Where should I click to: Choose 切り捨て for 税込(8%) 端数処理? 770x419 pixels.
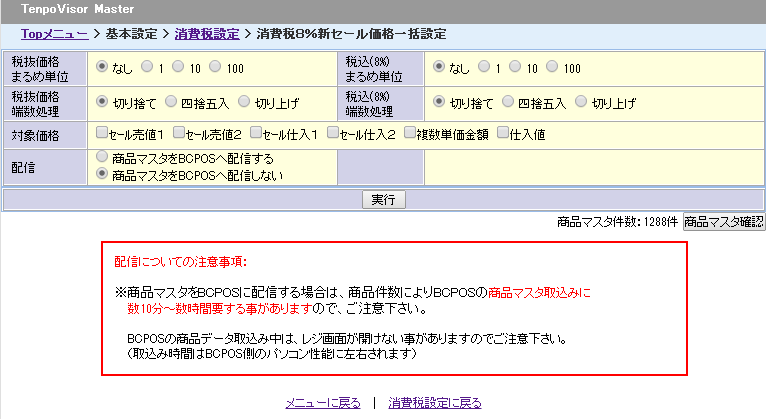pos(439,102)
